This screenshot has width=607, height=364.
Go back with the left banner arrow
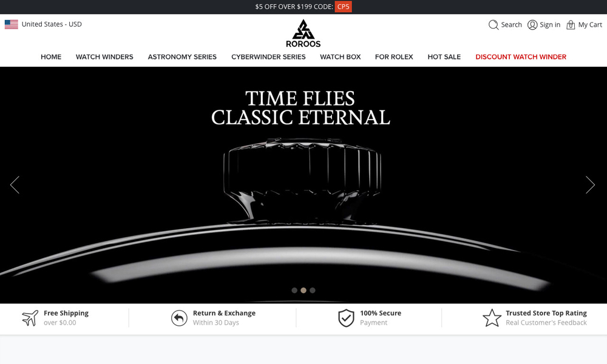click(x=15, y=185)
